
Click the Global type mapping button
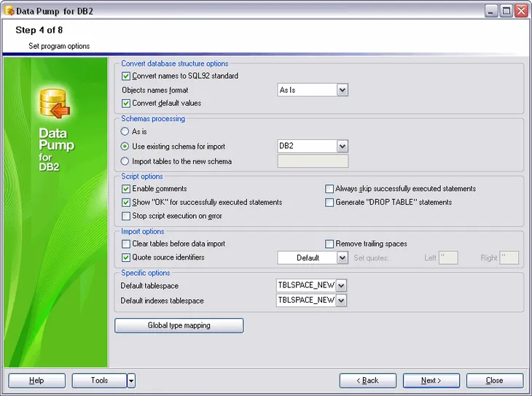point(179,325)
